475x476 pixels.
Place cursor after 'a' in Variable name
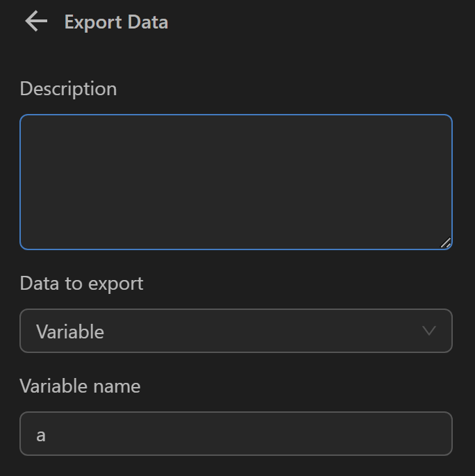click(47, 435)
